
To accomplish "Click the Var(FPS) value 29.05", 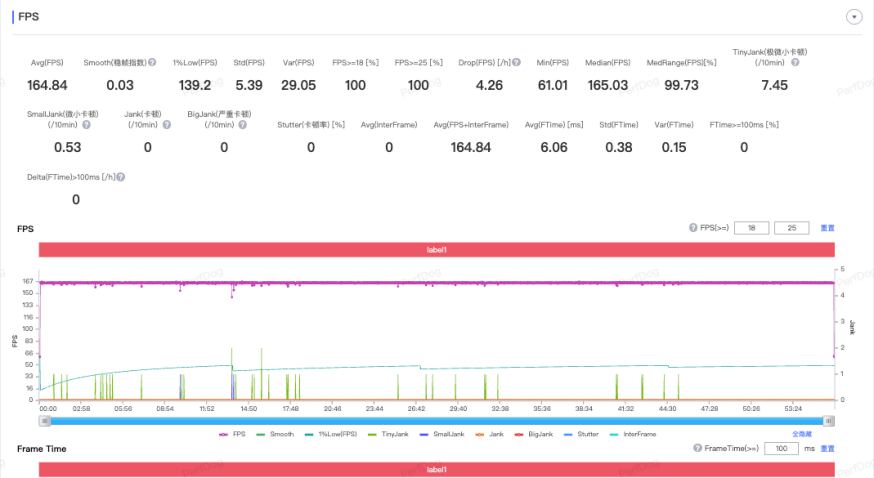I will pos(298,85).
